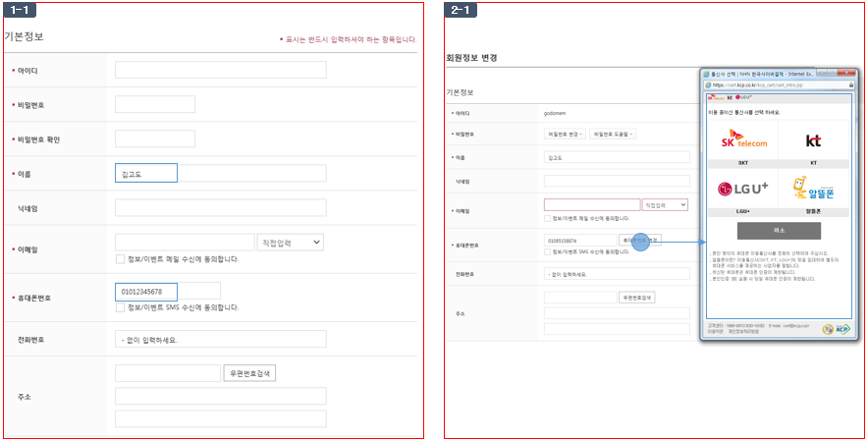Click 전화번호 field in panel 2-1

pyautogui.click(x=618, y=274)
